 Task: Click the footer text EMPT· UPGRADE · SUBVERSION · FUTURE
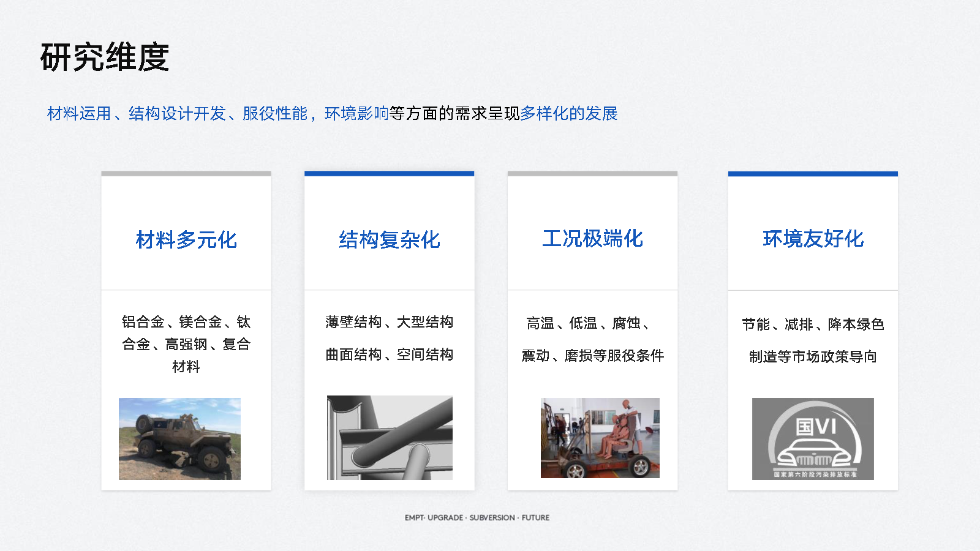(477, 518)
